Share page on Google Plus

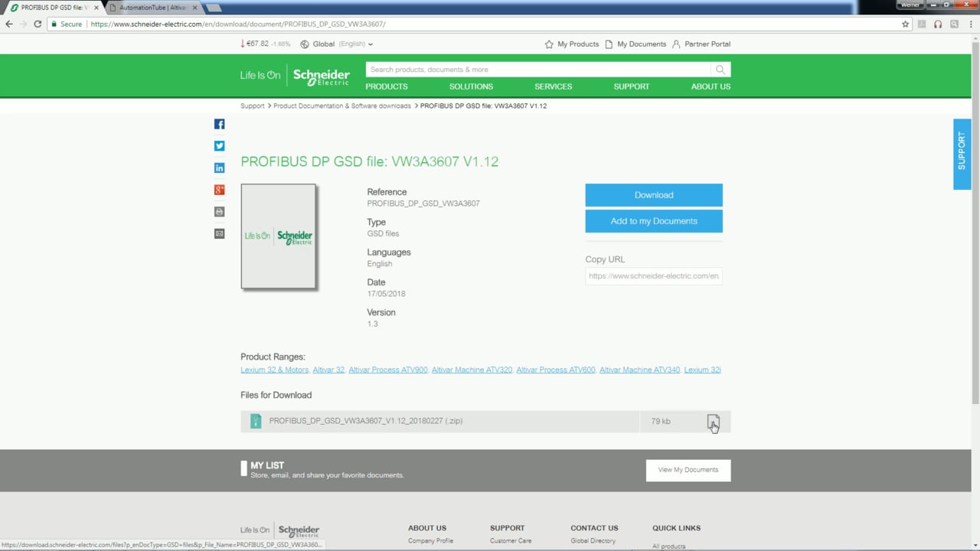pos(219,190)
